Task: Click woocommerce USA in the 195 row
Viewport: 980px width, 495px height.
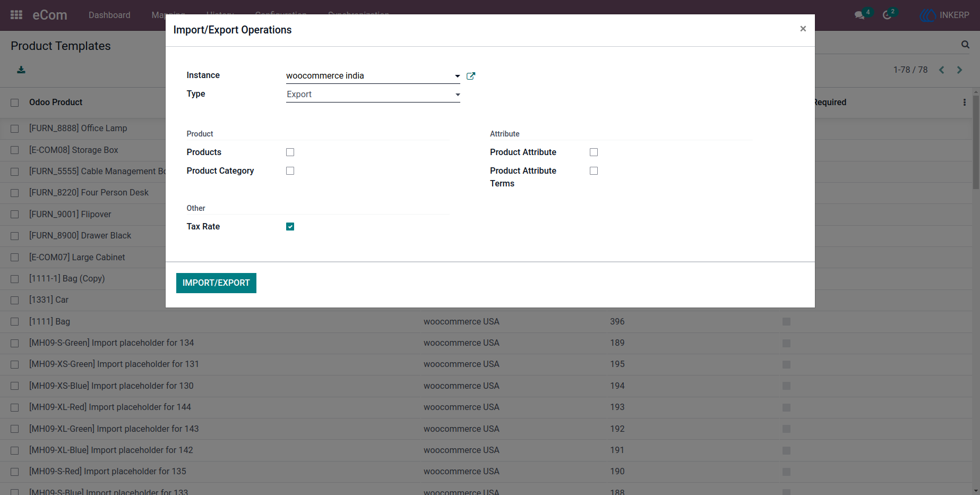Action: (461, 364)
